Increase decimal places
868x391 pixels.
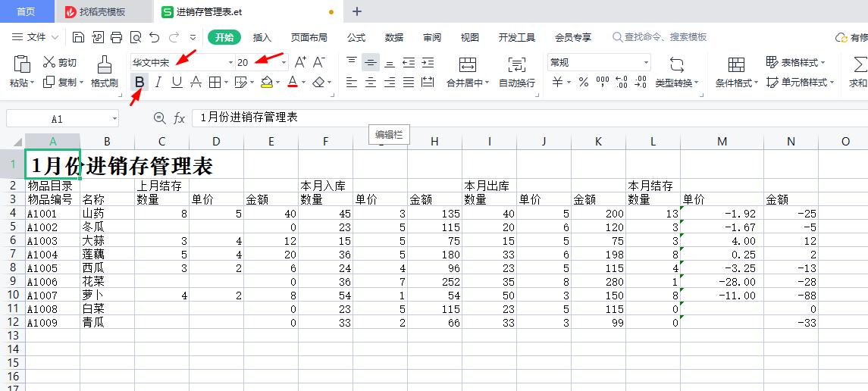pyautogui.click(x=621, y=83)
